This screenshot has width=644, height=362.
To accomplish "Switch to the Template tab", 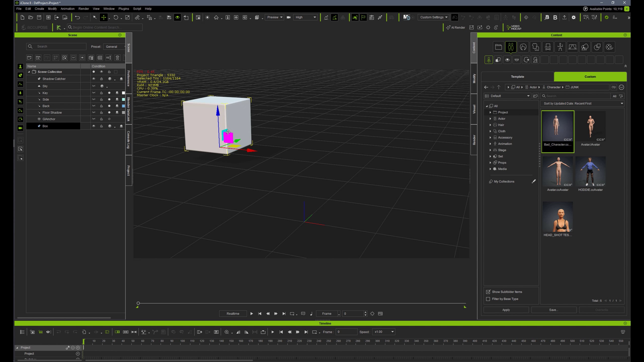I will 517,76.
